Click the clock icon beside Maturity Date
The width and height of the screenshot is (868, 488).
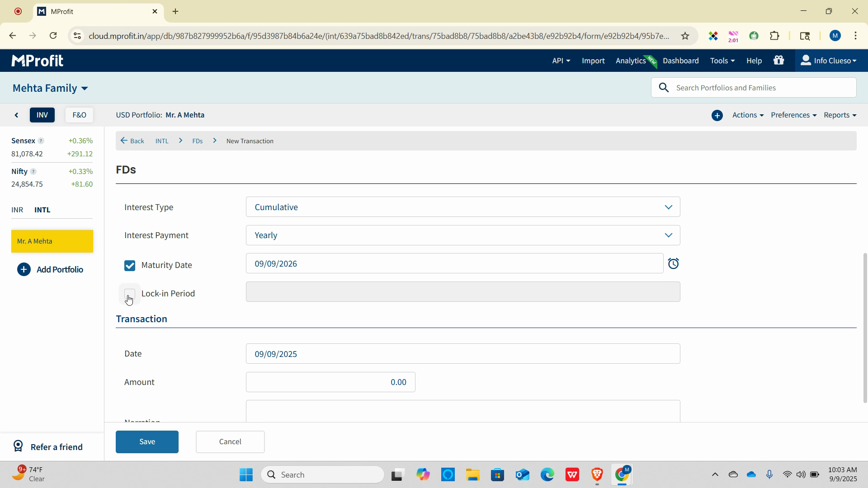coord(673,264)
